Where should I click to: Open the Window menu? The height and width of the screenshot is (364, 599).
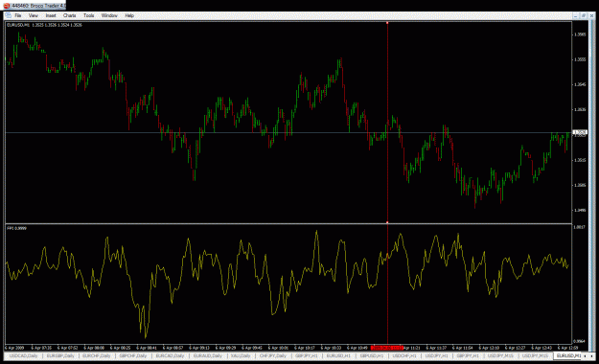point(109,15)
